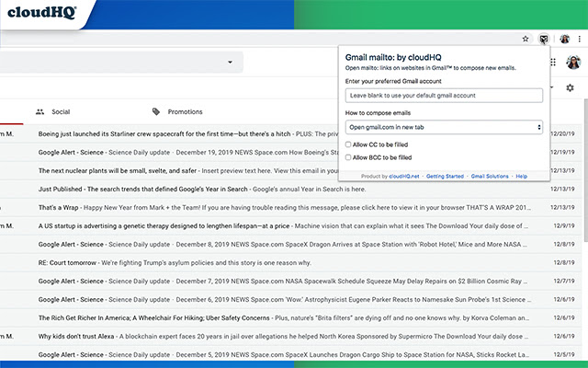Switch to the Social tab
The height and width of the screenshot is (368, 588).
point(53,112)
